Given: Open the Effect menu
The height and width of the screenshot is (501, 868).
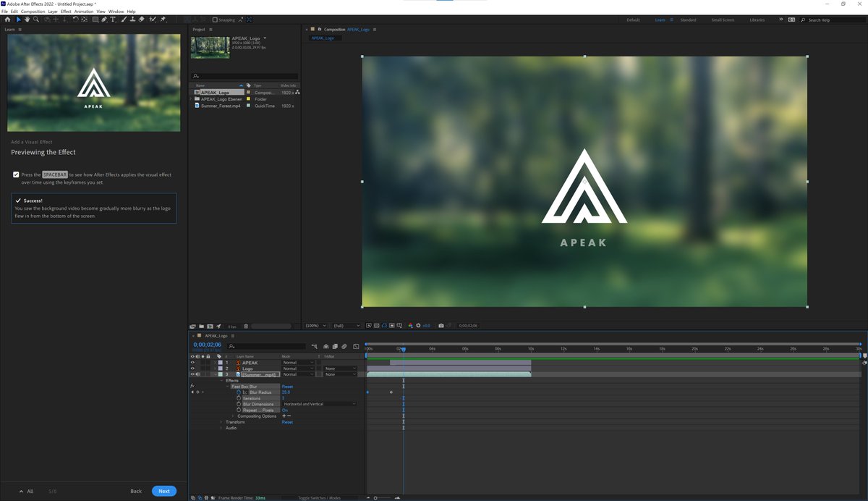Looking at the screenshot, I should tap(66, 12).
